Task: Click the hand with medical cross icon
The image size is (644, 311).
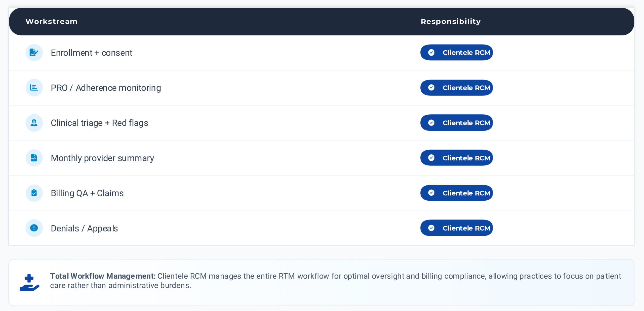Action: 29,283
